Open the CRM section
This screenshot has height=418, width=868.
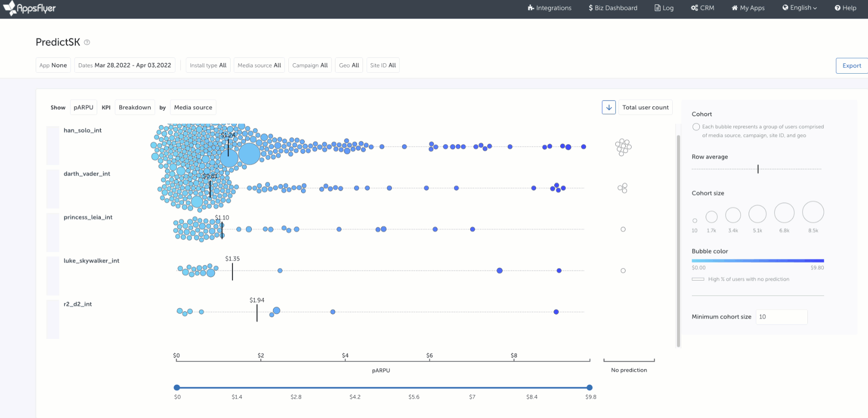point(703,8)
